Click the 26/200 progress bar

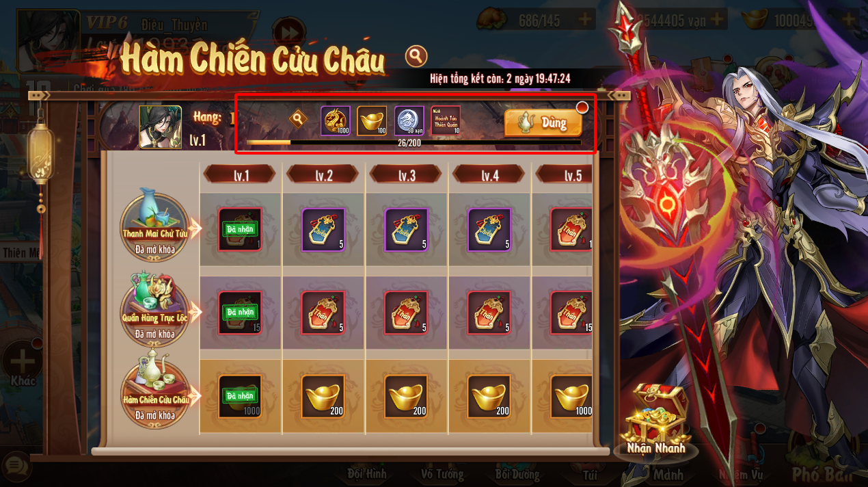(x=413, y=143)
